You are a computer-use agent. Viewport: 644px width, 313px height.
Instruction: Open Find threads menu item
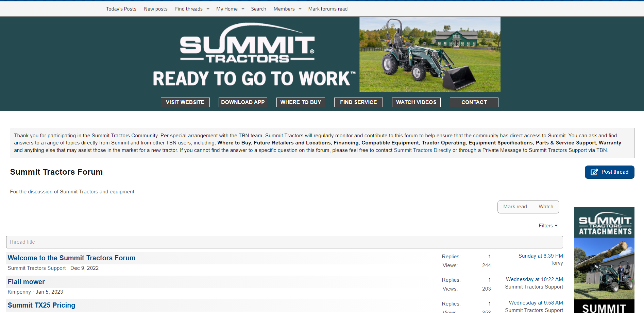(x=189, y=9)
